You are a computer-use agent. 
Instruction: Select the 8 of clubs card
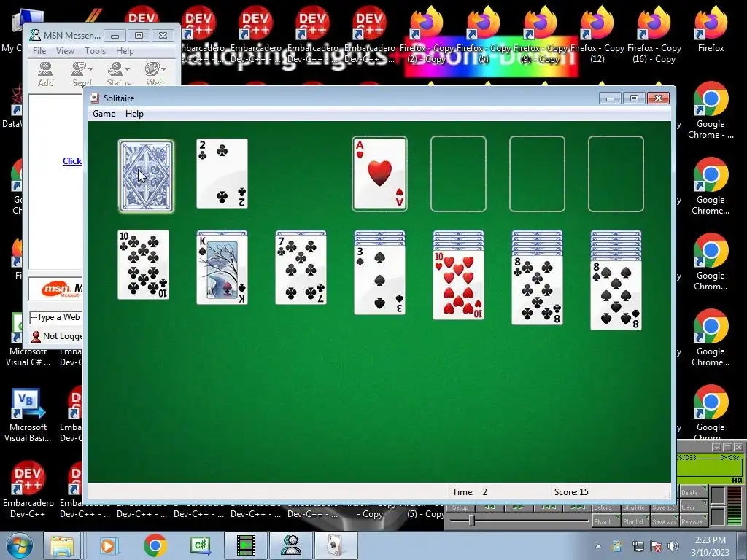point(538,290)
